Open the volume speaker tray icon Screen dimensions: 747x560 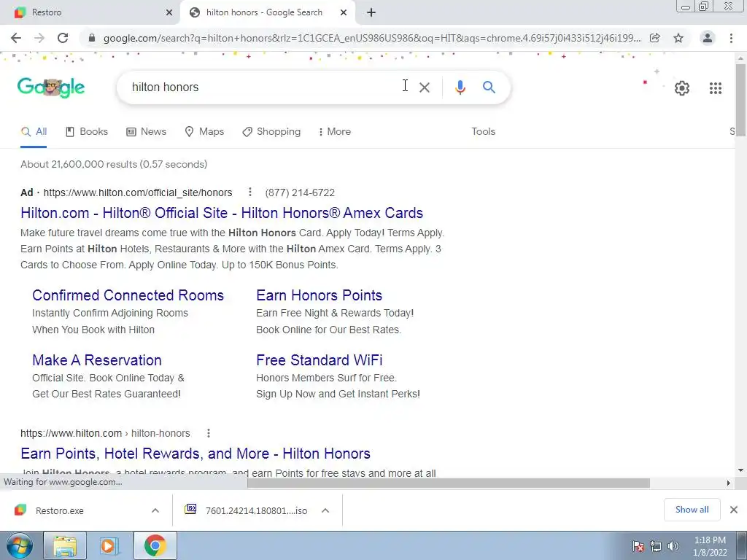click(673, 546)
